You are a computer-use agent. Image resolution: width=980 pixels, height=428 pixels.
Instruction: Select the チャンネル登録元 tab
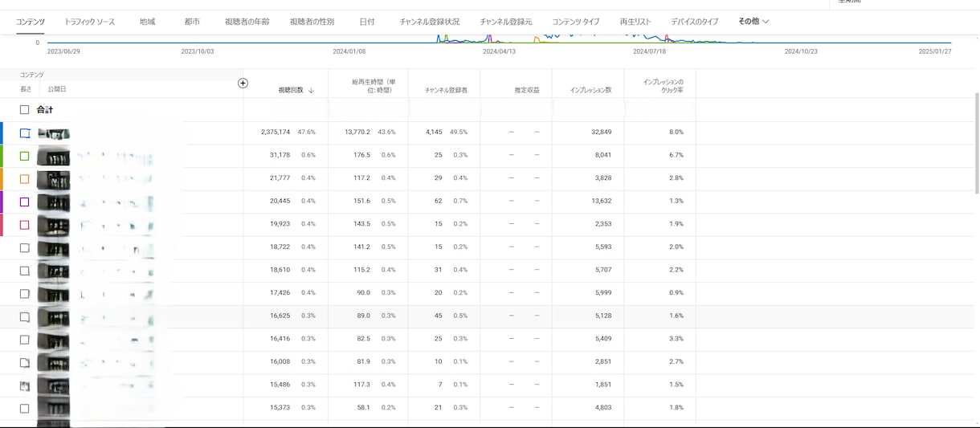506,22
